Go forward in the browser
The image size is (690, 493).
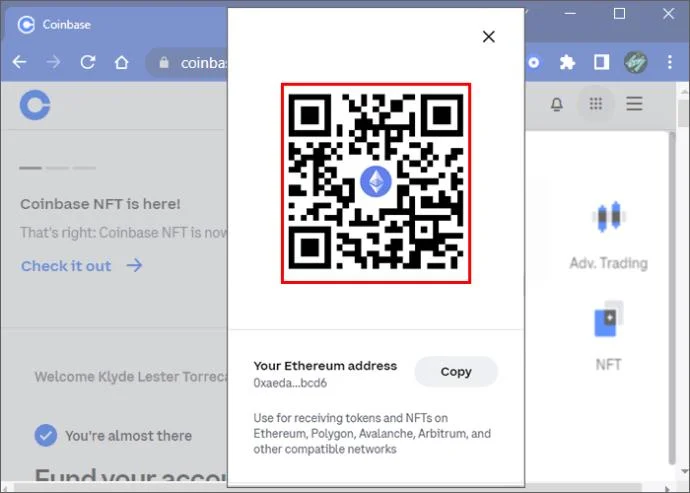pyautogui.click(x=53, y=62)
